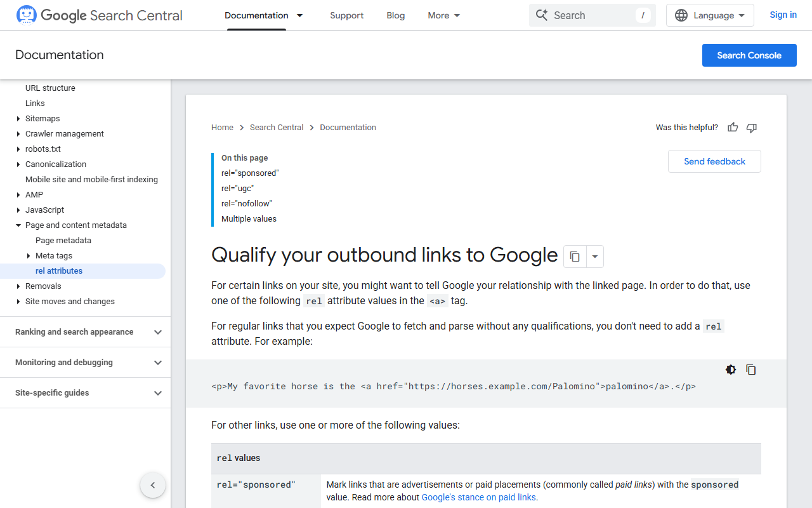Screen dimensions: 812x508
Task: Open URL structure in sidebar
Action: 50,88
